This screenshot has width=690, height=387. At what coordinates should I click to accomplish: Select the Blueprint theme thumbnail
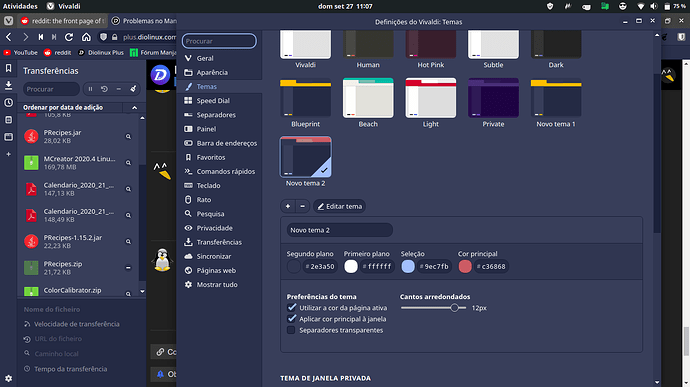point(305,98)
